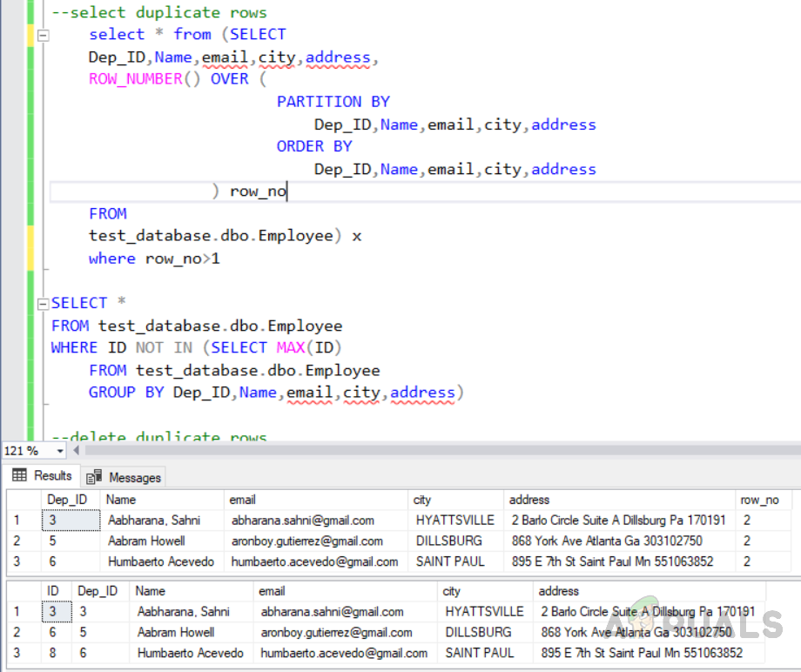
Task: Select the email cell for Aabram Howell
Action: tap(306, 541)
